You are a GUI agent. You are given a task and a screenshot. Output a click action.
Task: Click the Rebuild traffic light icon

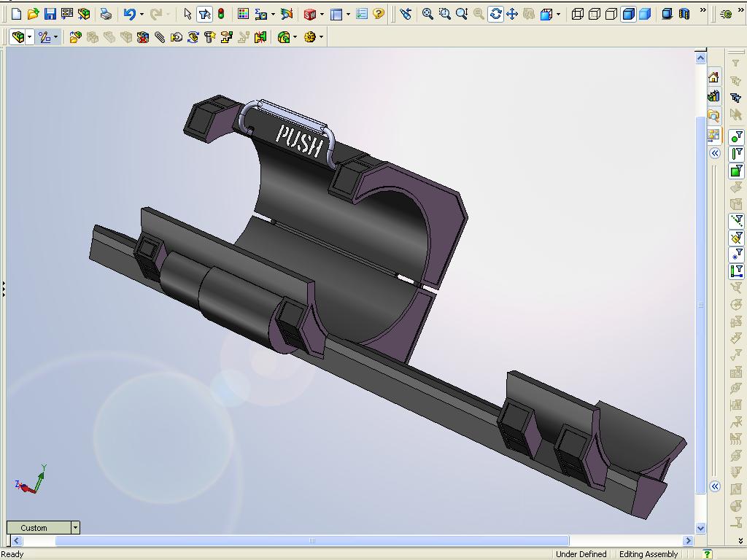point(221,14)
